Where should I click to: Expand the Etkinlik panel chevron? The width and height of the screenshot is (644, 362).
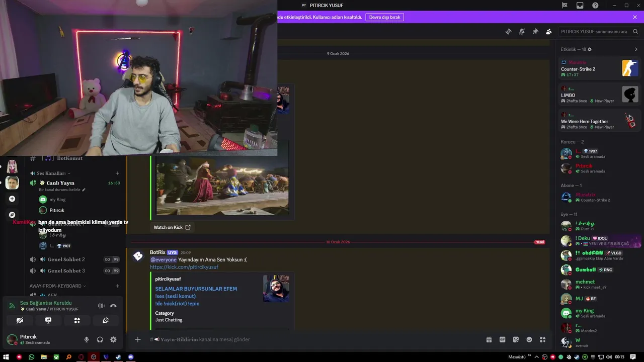point(636,49)
